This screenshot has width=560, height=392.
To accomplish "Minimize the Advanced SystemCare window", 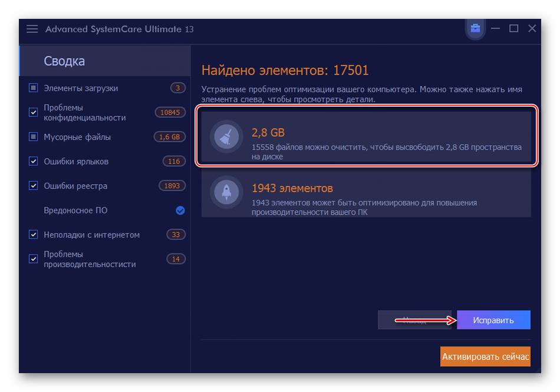I will 496,28.
